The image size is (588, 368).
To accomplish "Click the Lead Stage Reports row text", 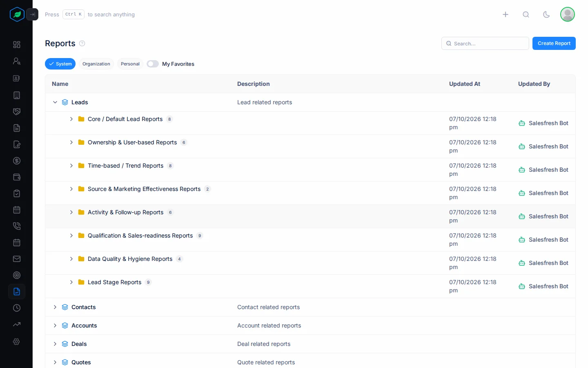I will tap(115, 282).
